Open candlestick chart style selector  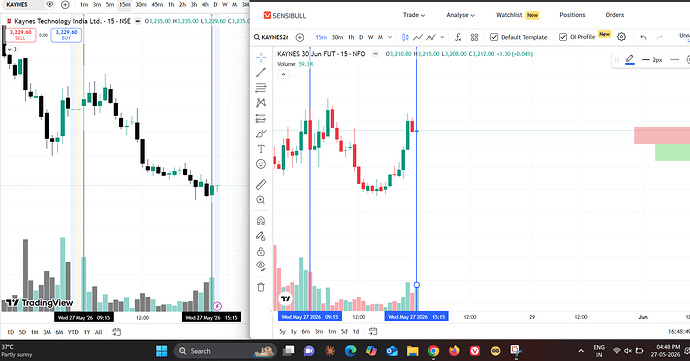(405, 37)
